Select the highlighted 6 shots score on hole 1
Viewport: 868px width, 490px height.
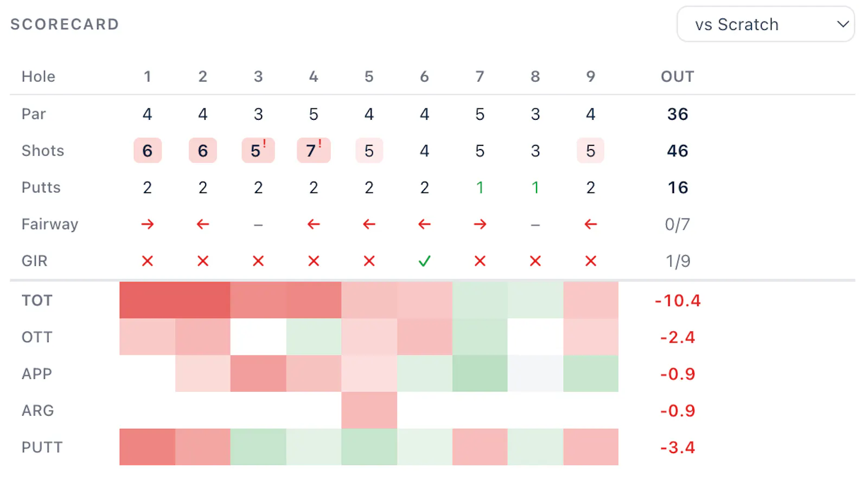pyautogui.click(x=148, y=151)
